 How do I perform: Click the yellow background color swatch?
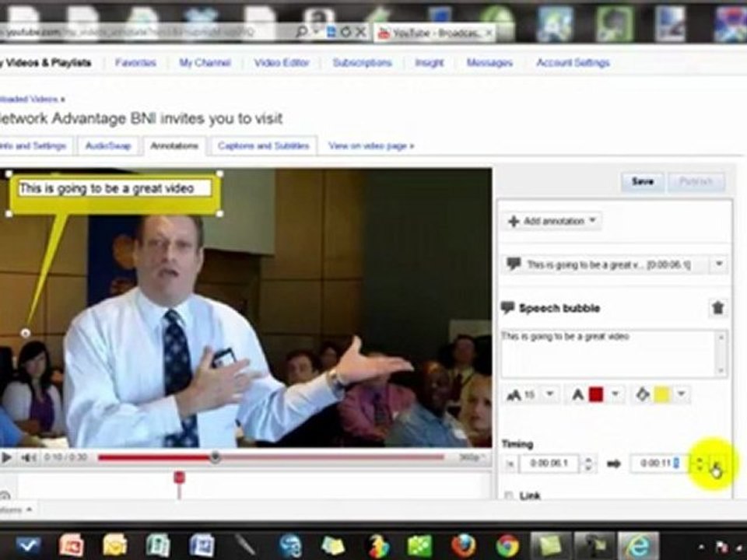(662, 394)
